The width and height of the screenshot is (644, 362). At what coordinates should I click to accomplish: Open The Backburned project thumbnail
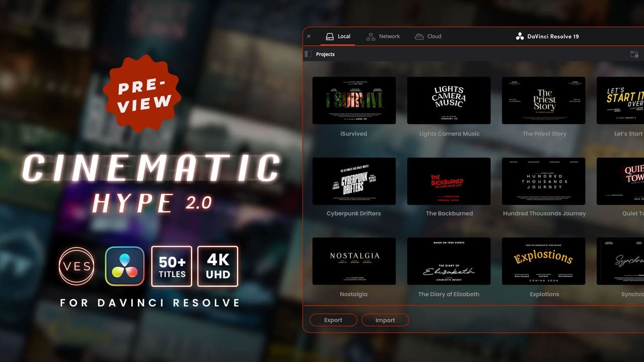tap(449, 181)
